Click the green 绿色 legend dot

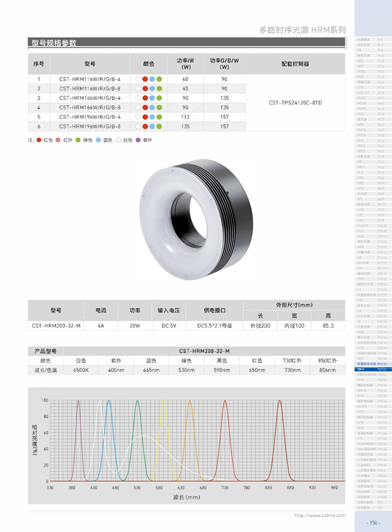click(x=78, y=140)
